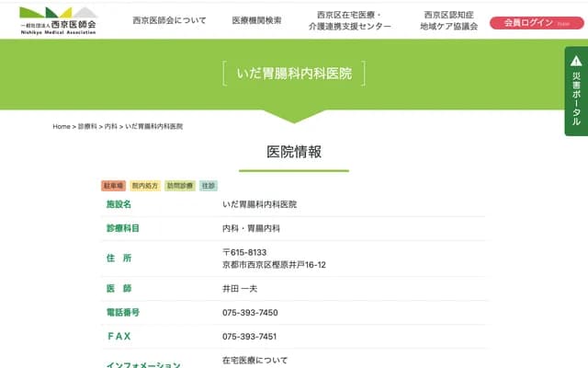Open the 災害ポータル side tab
The width and height of the screenshot is (588, 368).
point(576,97)
